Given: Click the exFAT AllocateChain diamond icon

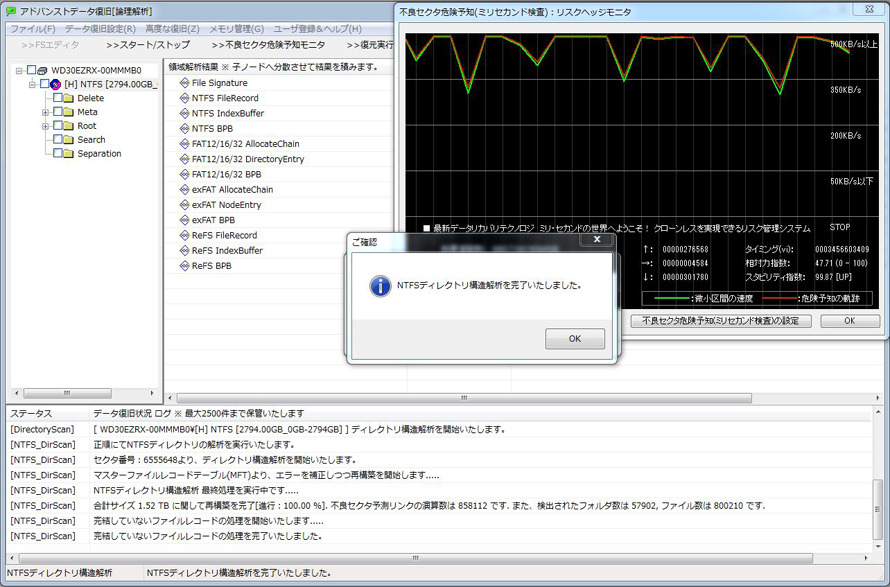Looking at the screenshot, I should pos(184,190).
